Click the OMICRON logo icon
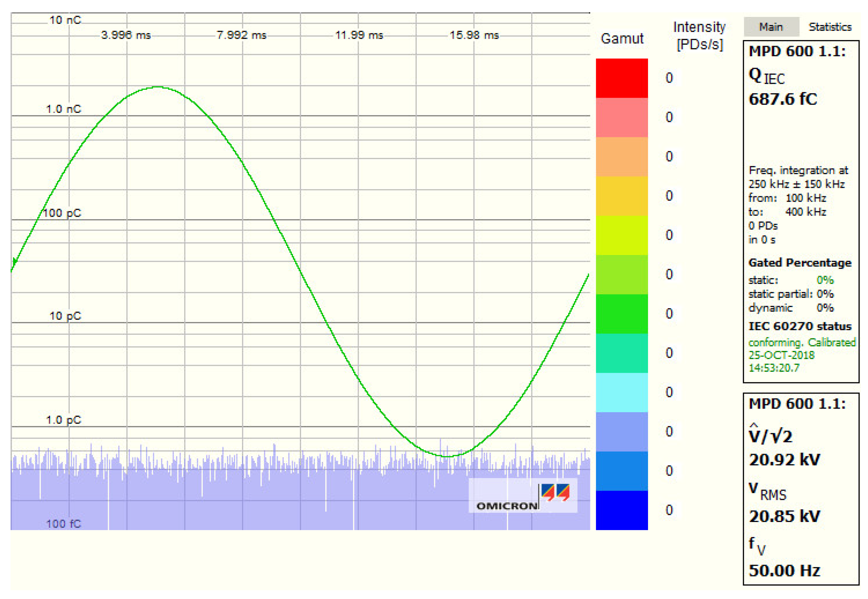 [555, 492]
